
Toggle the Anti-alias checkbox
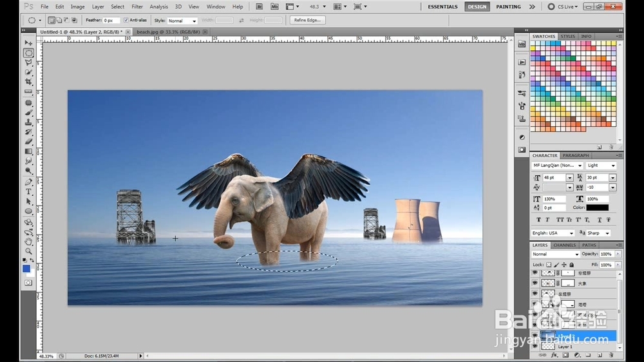point(126,20)
